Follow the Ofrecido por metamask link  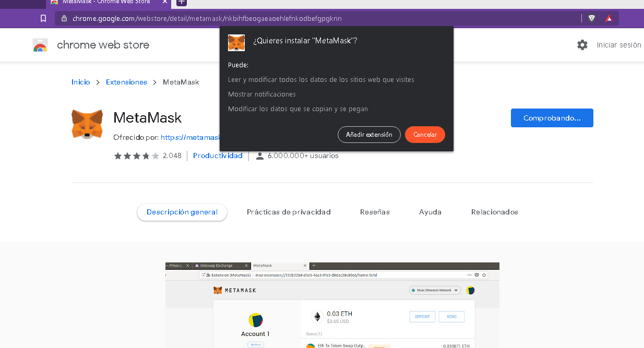coord(190,138)
